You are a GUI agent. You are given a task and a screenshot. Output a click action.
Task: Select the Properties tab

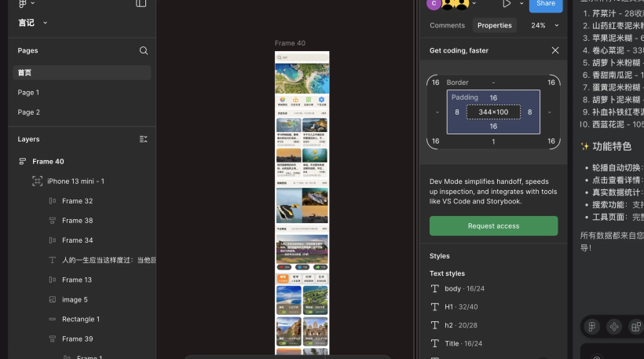[495, 25]
